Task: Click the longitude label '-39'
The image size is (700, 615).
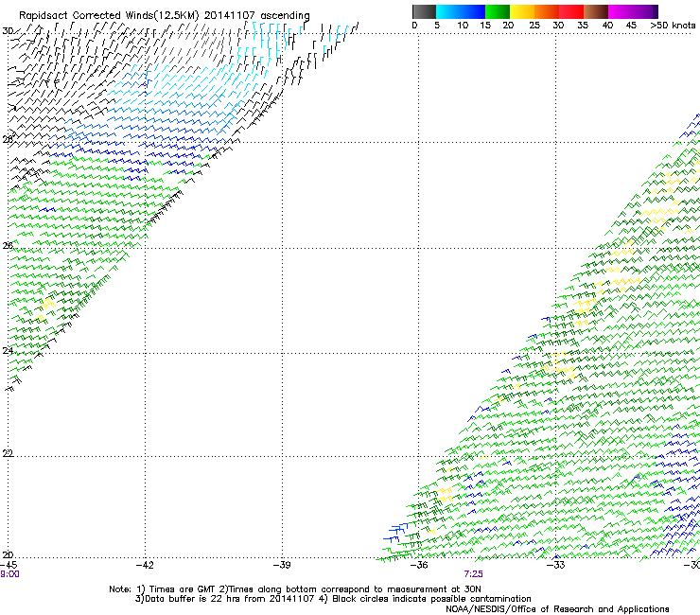Action: [282, 565]
